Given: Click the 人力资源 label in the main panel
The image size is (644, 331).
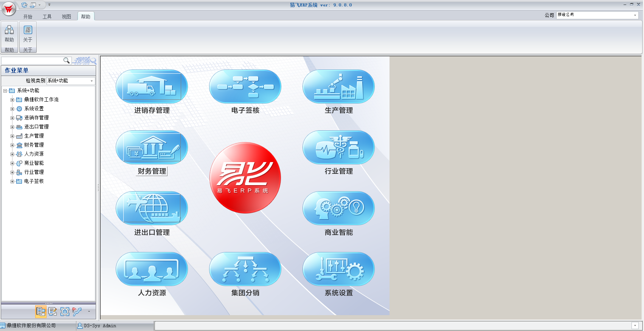Looking at the screenshot, I should 152,293.
